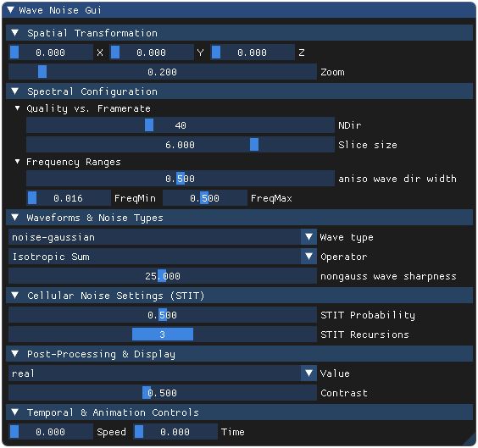Click the X translation slider
This screenshot has height=448, width=478.
pos(51,53)
